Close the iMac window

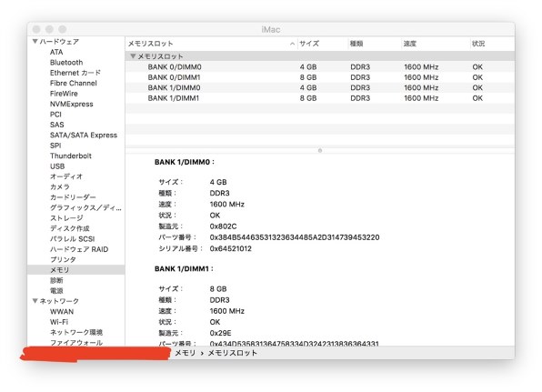coord(36,29)
